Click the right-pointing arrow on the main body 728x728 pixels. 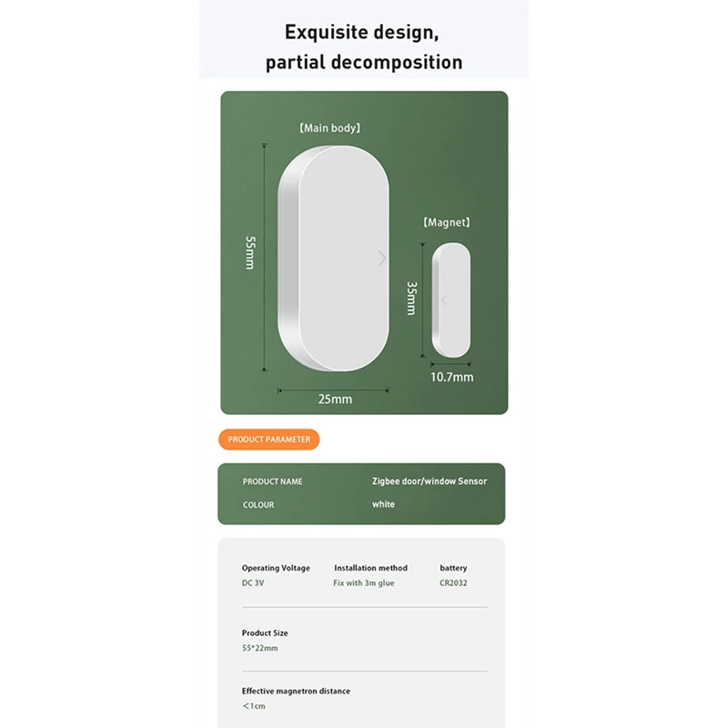pos(382,258)
